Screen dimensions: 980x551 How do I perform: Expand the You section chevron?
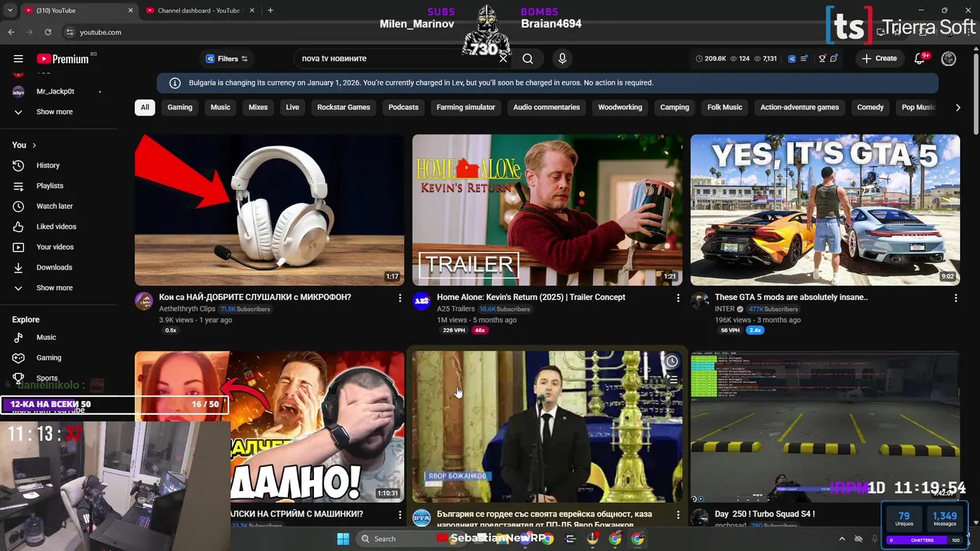(x=34, y=145)
